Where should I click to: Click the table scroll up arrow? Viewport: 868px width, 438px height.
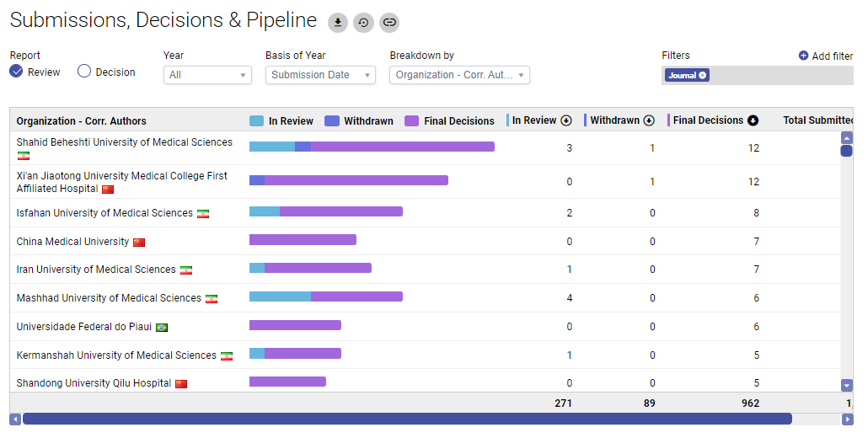(x=847, y=137)
